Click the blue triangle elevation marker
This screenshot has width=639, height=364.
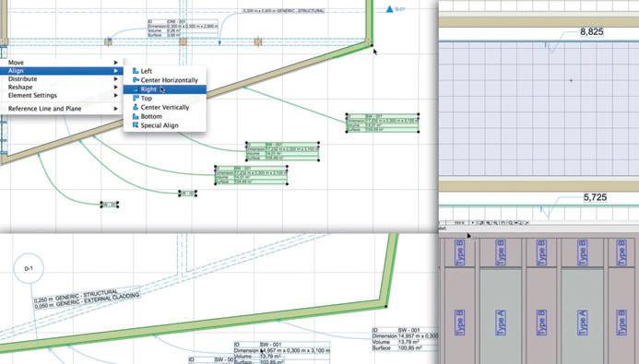click(x=390, y=9)
